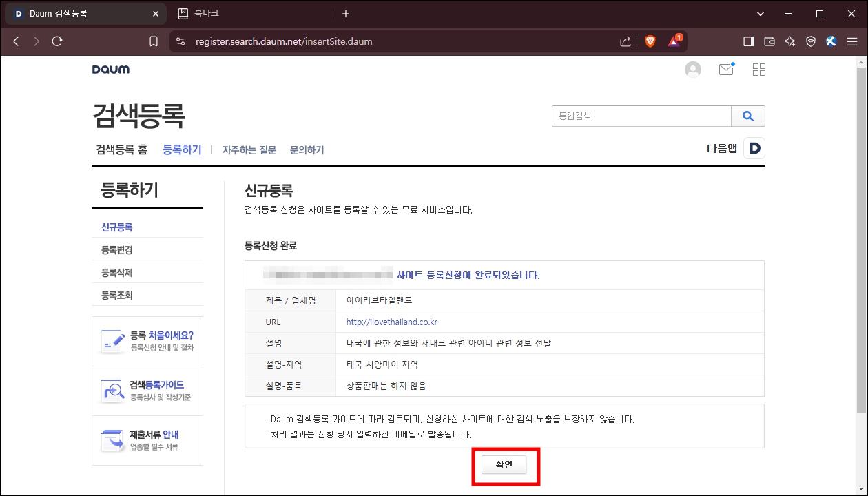The image size is (868, 496).
Task: Reload the current page
Action: point(57,41)
